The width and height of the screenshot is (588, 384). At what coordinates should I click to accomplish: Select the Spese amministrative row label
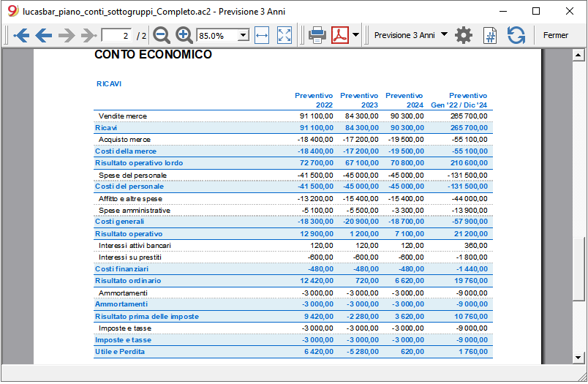[x=135, y=211]
